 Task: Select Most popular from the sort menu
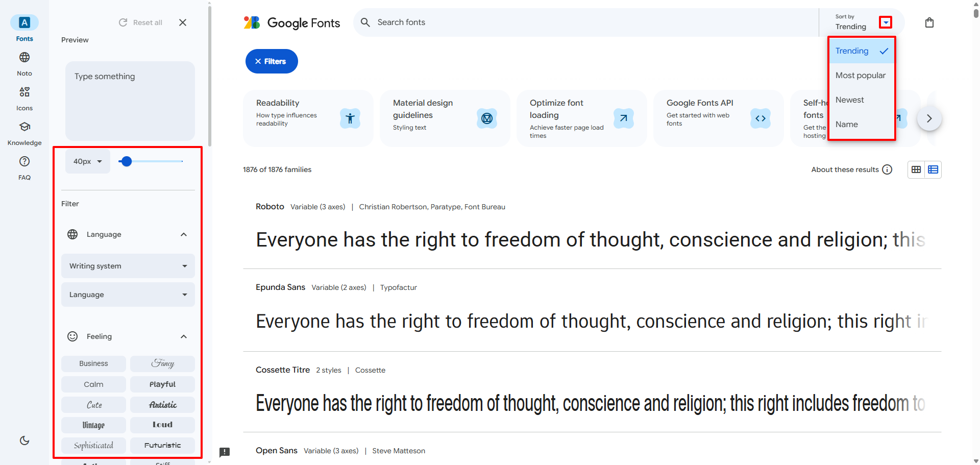(861, 75)
